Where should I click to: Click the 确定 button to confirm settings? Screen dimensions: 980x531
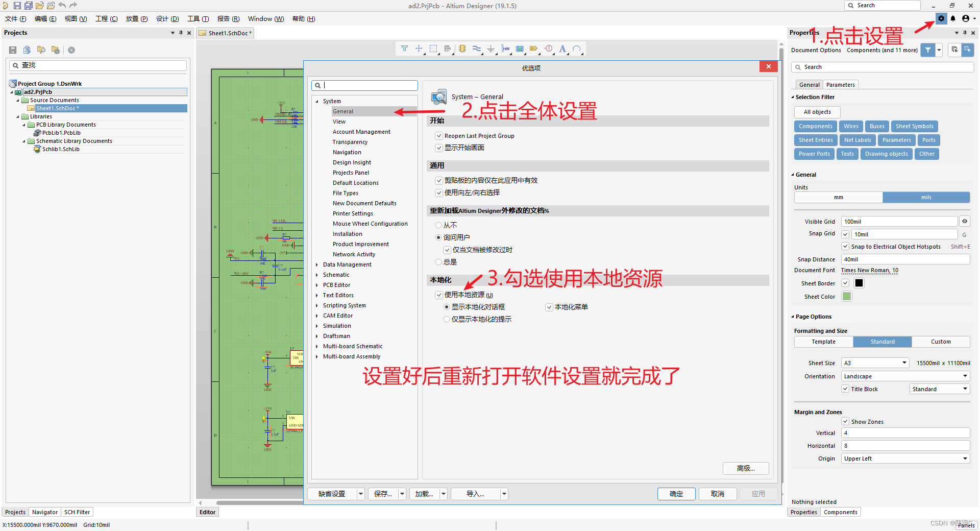coord(676,494)
